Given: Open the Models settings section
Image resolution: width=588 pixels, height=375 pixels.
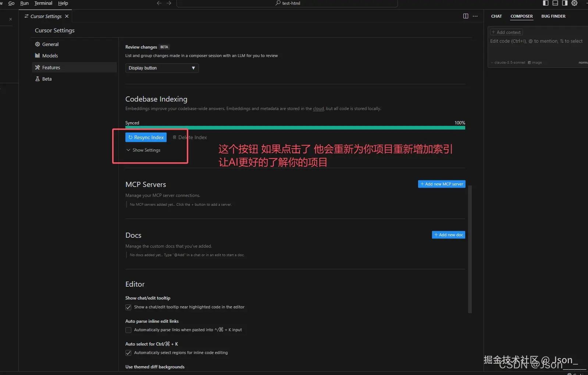Looking at the screenshot, I should coord(74,56).
